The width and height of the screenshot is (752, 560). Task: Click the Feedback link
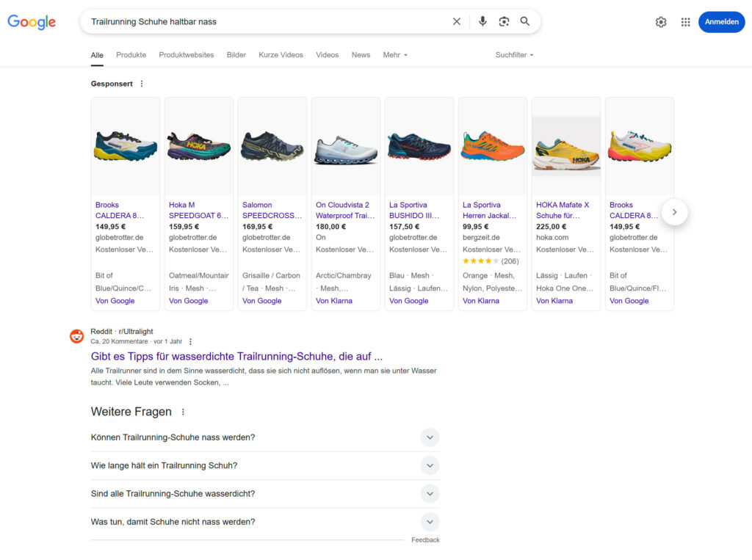(x=425, y=540)
